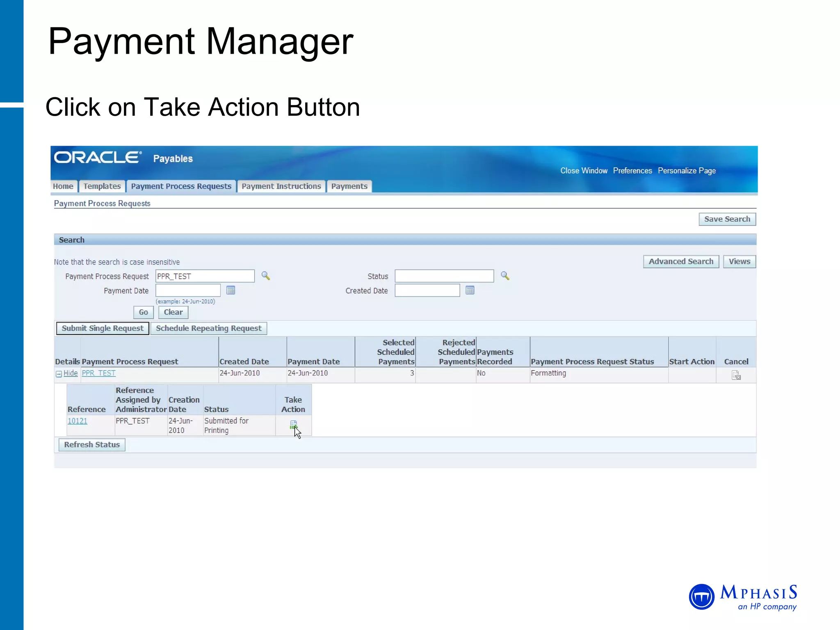The height and width of the screenshot is (630, 840).
Task: Click the Views button
Action: click(x=740, y=261)
